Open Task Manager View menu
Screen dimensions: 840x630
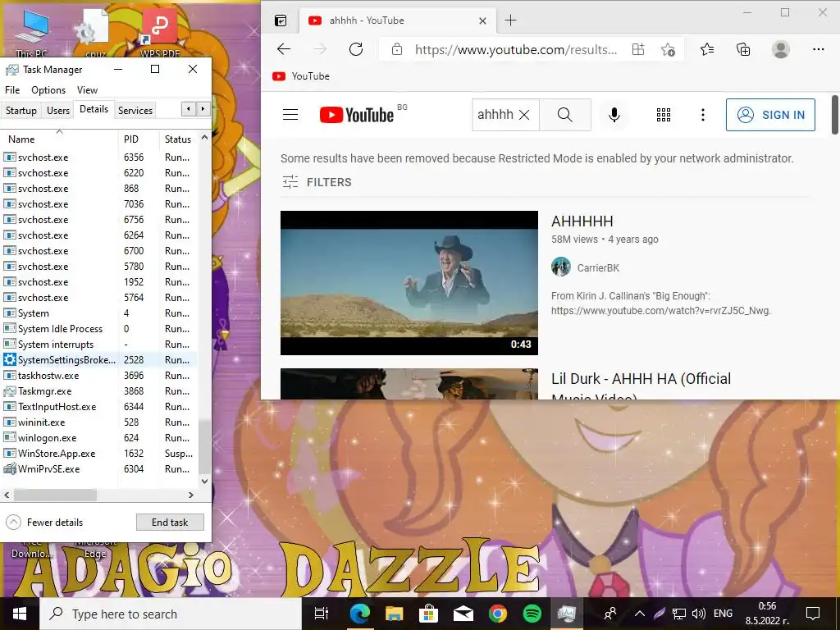coord(87,90)
